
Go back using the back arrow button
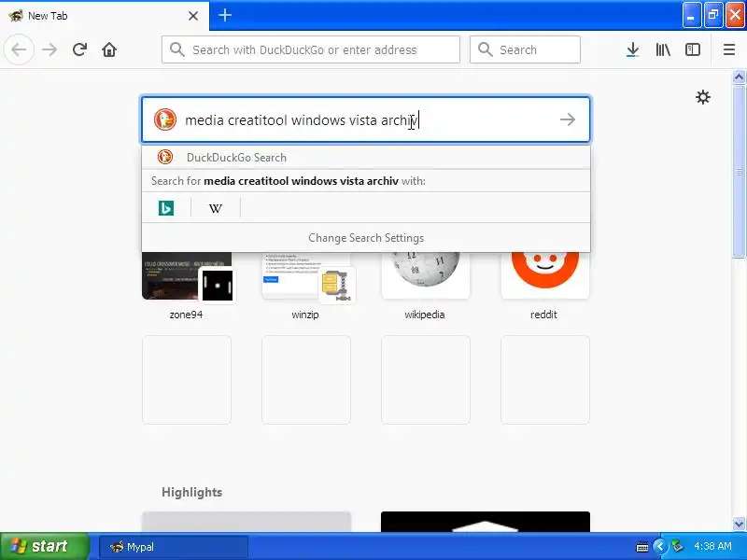pos(19,49)
